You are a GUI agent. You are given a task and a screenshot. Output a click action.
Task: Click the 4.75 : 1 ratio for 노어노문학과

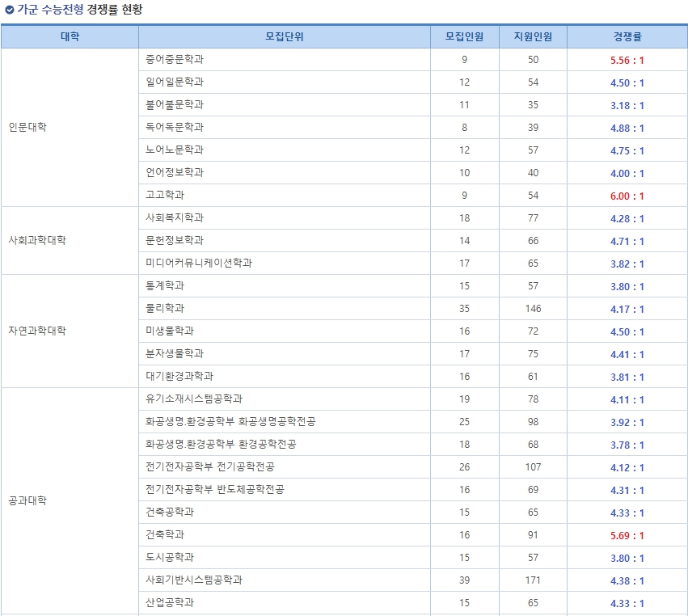click(x=627, y=151)
